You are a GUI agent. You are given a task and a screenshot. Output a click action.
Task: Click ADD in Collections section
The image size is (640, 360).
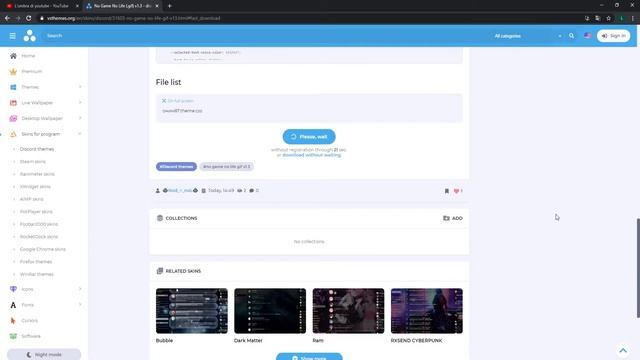[x=453, y=218]
